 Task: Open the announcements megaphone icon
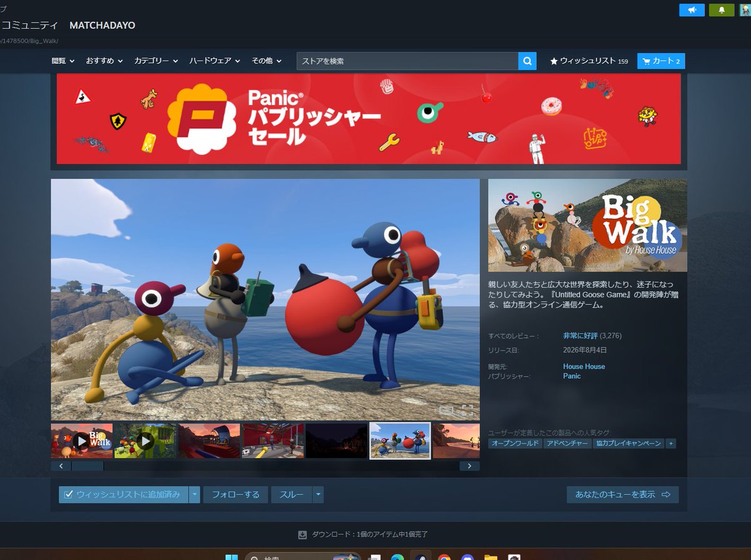point(692,10)
